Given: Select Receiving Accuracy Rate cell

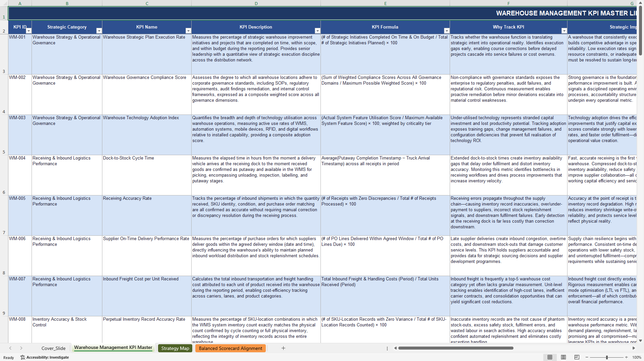Looking at the screenshot, I should point(147,215).
